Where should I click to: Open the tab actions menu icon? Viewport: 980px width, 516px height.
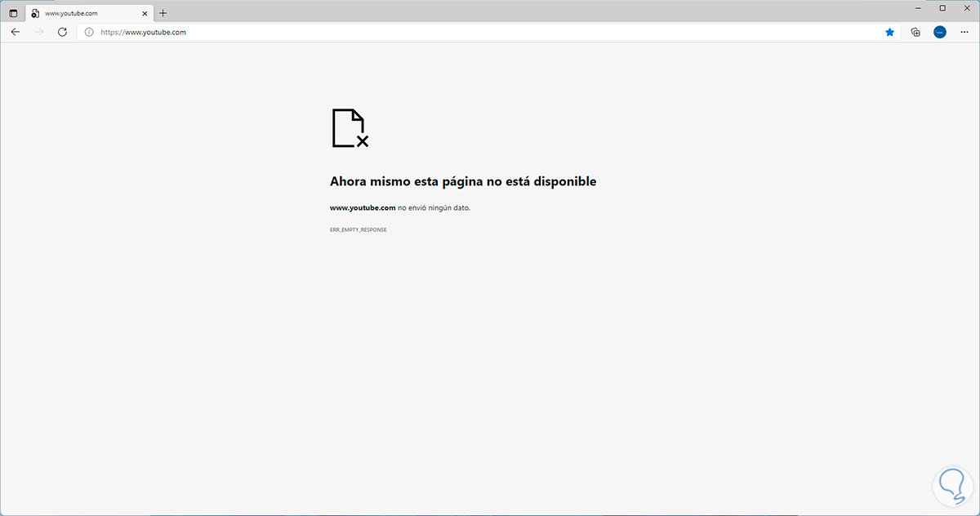pyautogui.click(x=13, y=13)
